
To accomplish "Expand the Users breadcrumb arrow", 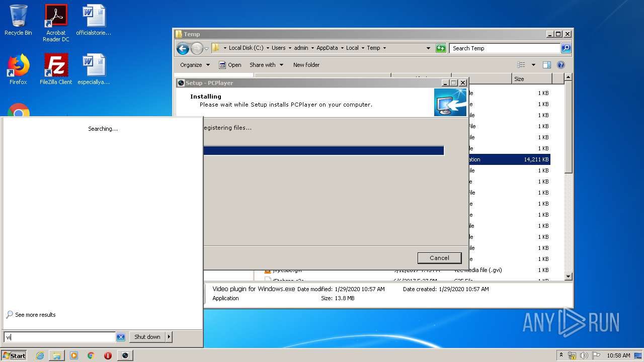I will tap(289, 48).
